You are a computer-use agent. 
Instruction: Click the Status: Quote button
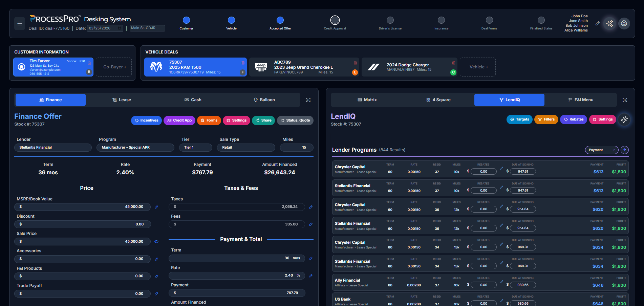pyautogui.click(x=295, y=121)
